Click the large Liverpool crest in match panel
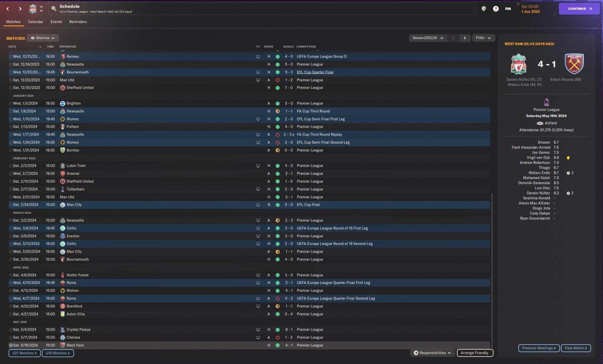603x364 pixels. [x=518, y=64]
